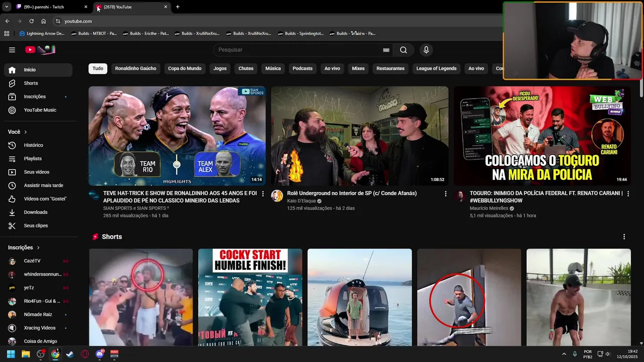
Task: Open the "Cocky Start Humble Finish" short
Action: coord(250,297)
